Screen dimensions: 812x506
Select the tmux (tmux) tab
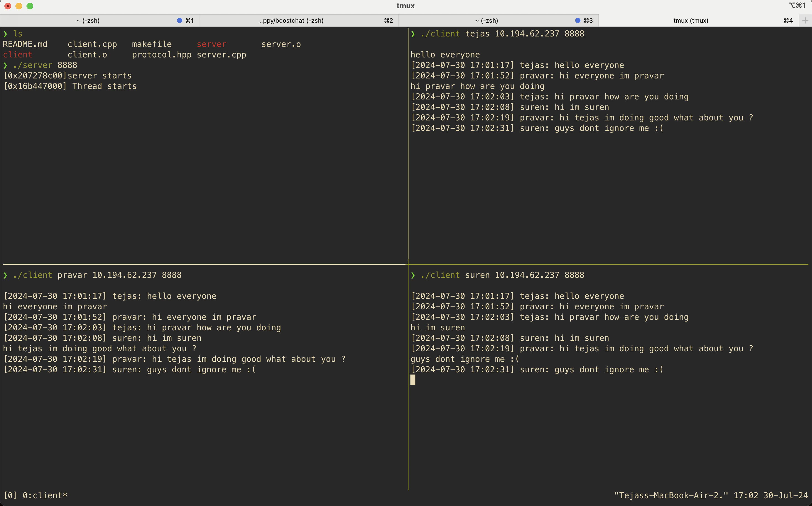tap(698, 20)
